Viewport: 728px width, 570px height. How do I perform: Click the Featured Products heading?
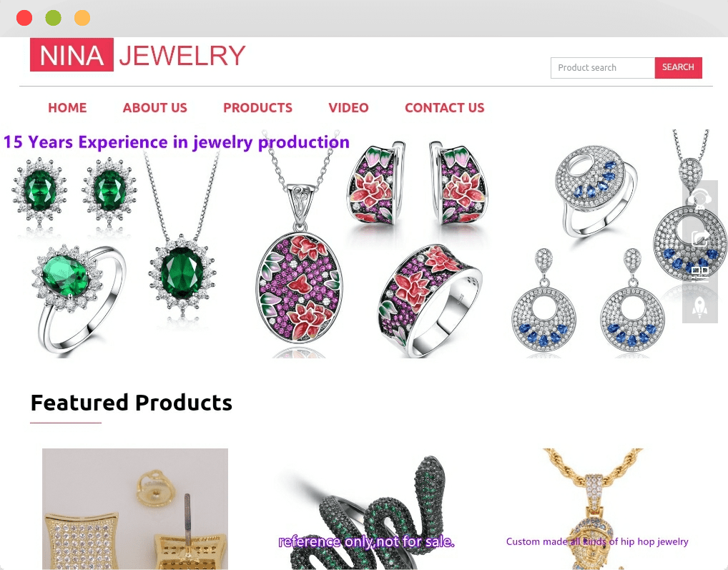click(132, 403)
